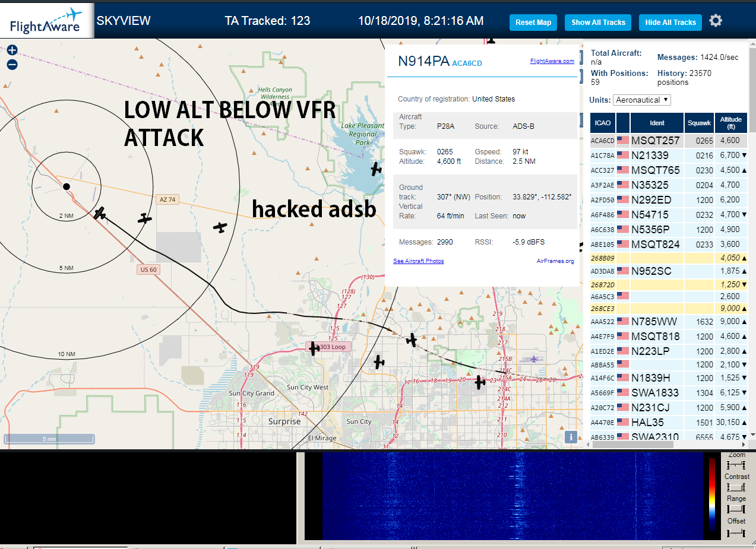Viewport: 756px width, 549px height.
Task: Select the N231CJ aircraft row
Action: [669, 408]
